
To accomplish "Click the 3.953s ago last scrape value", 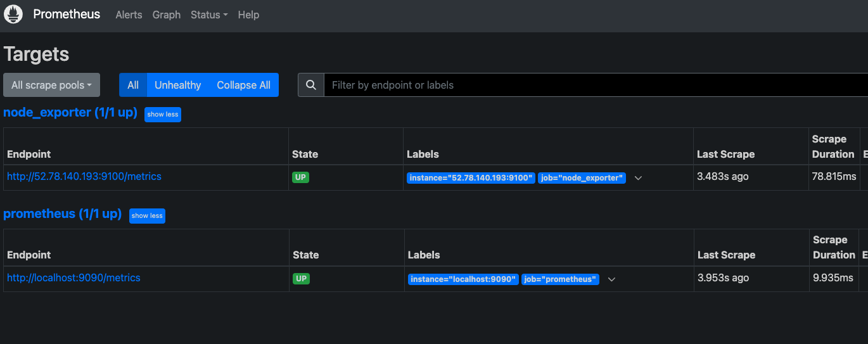I will [x=723, y=277].
